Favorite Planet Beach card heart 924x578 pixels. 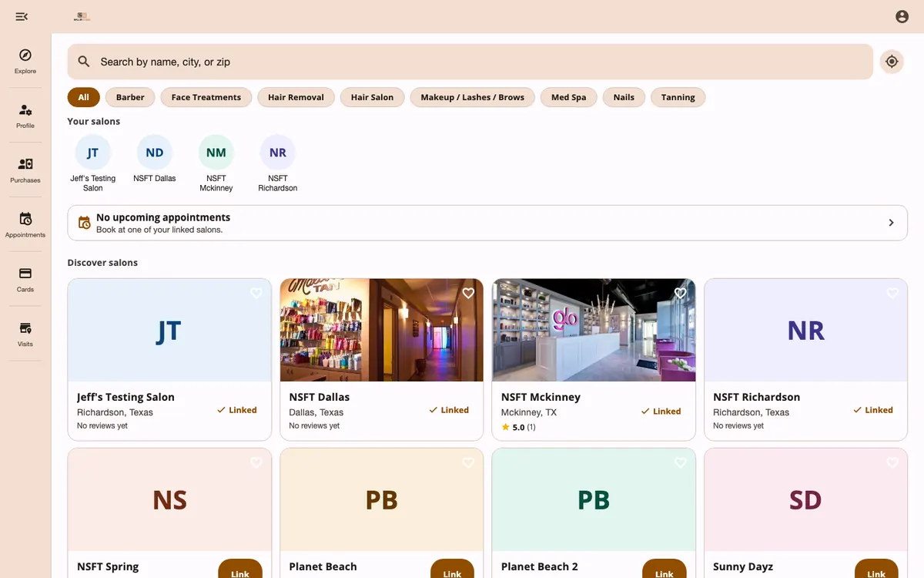click(x=468, y=462)
